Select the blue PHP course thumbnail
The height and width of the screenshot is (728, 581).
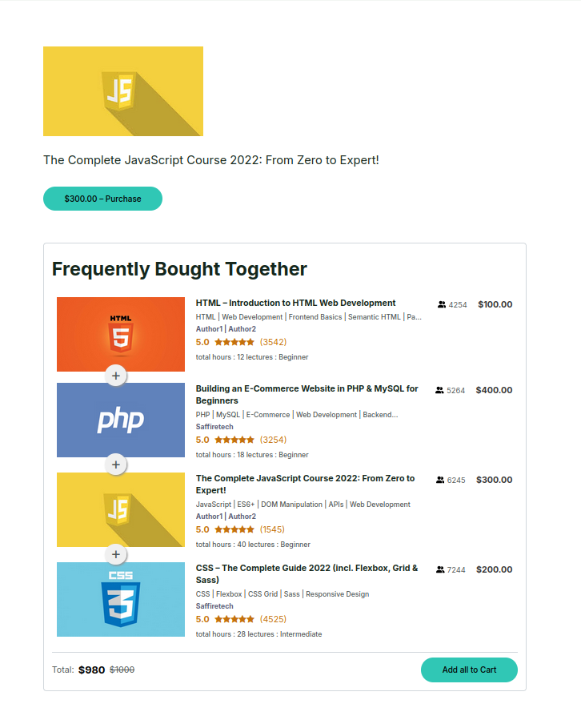pyautogui.click(x=121, y=420)
